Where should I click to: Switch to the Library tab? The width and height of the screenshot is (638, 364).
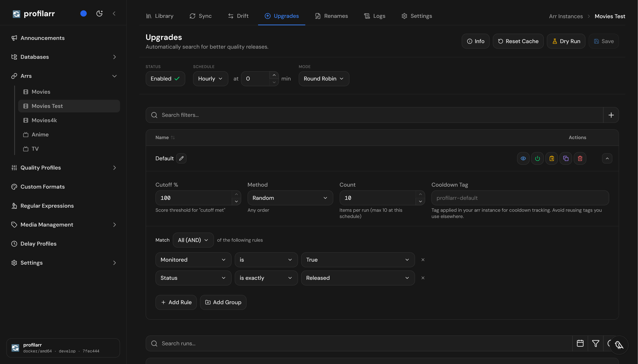click(160, 16)
